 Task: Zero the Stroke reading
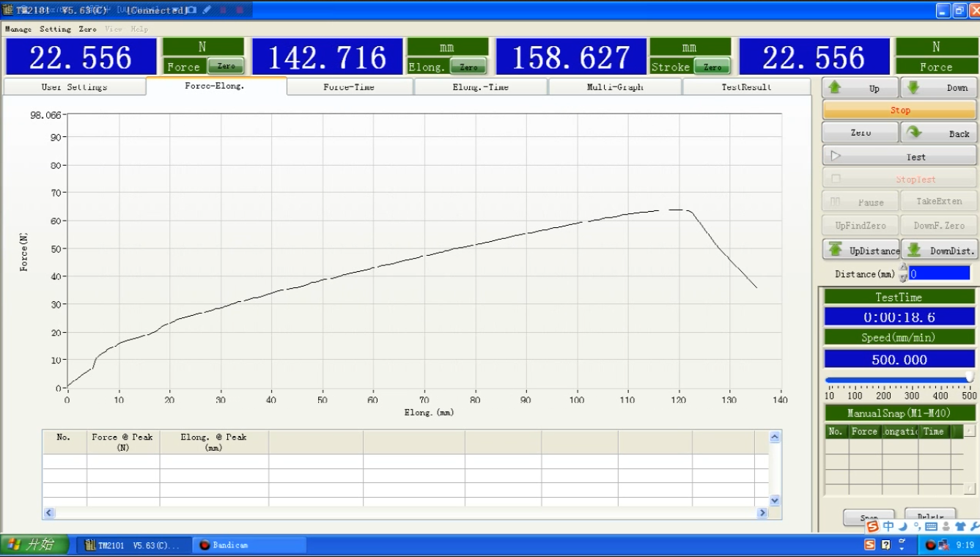[x=712, y=67]
